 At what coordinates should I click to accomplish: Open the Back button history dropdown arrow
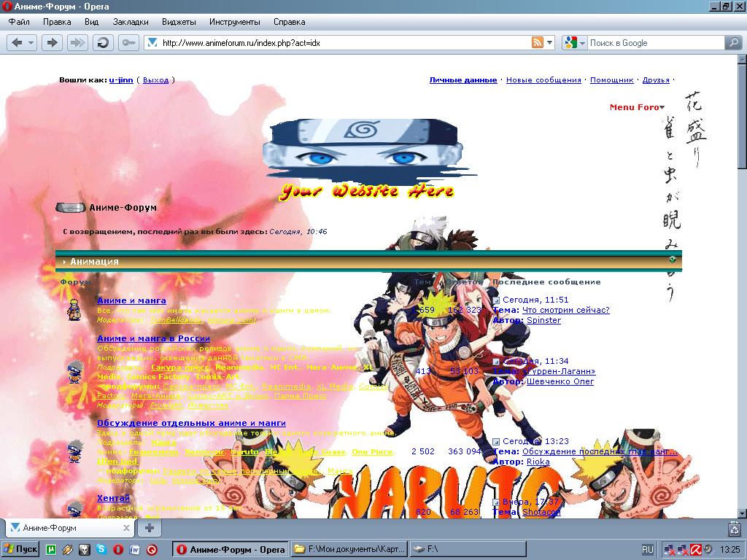point(31,43)
